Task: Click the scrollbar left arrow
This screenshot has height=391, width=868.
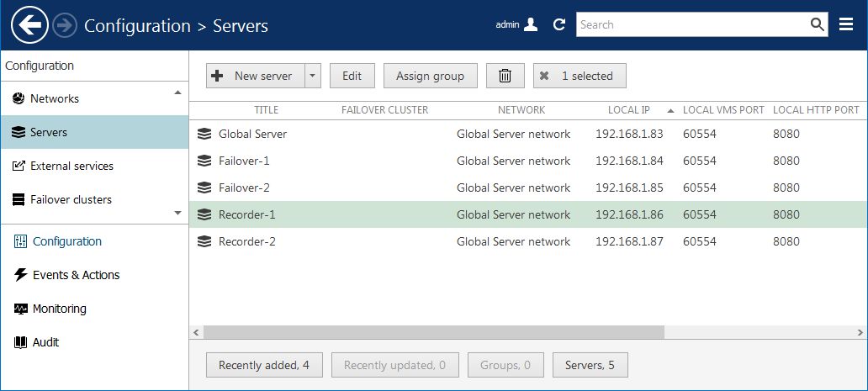Action: [195, 332]
